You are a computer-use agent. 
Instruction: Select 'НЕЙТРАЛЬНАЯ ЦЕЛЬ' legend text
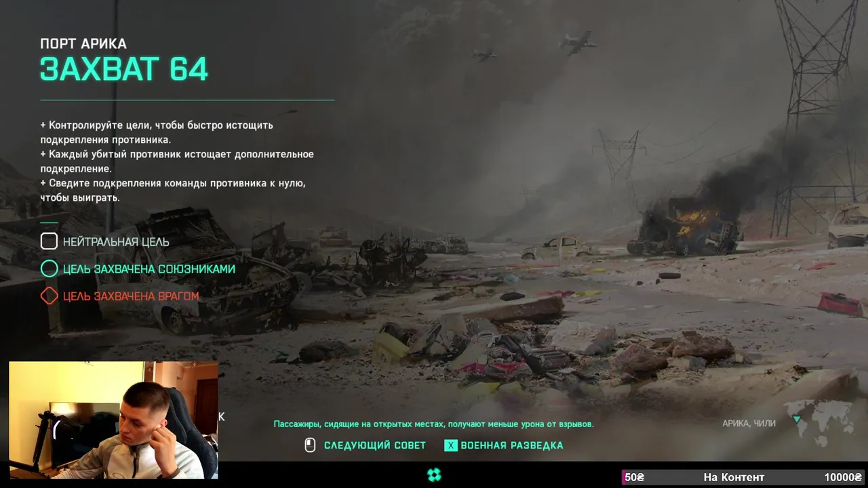click(116, 241)
